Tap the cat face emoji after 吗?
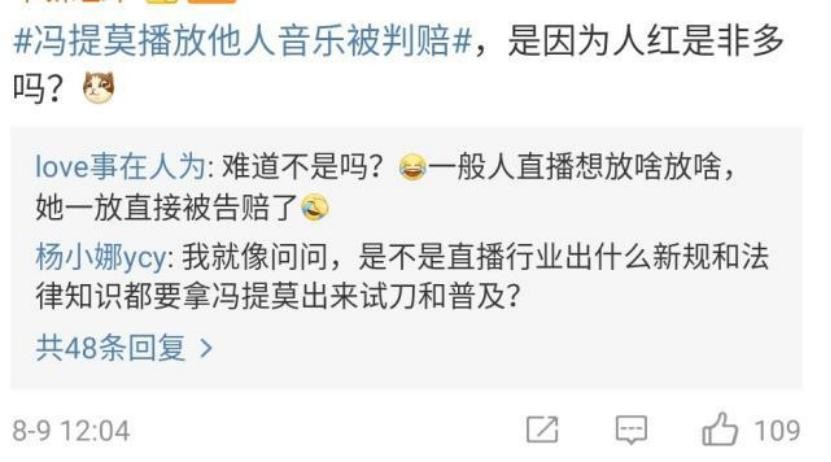 [x=99, y=87]
